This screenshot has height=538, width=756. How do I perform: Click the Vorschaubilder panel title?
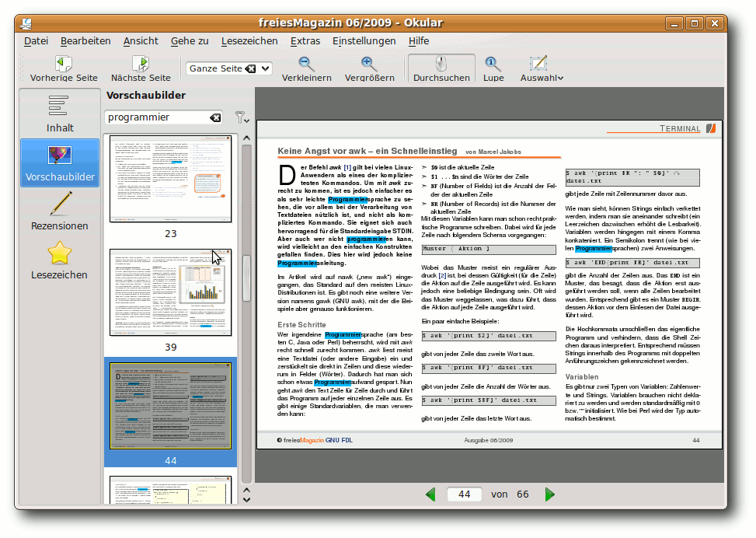pos(146,96)
